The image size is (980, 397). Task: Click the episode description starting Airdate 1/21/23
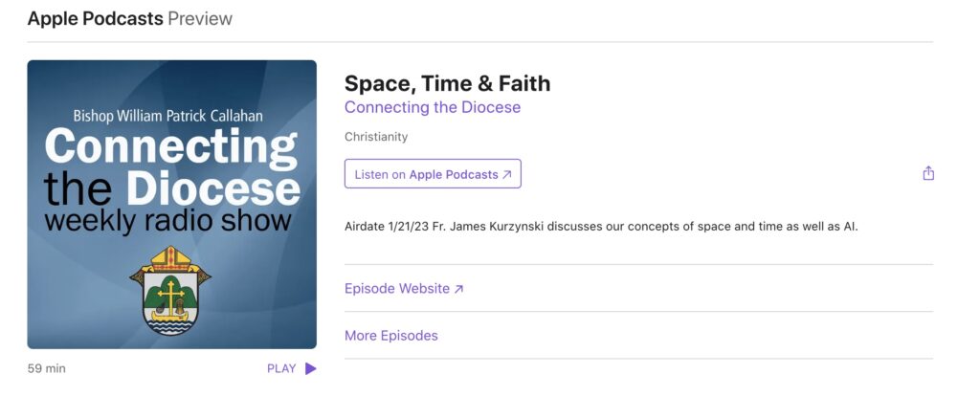[x=601, y=227]
